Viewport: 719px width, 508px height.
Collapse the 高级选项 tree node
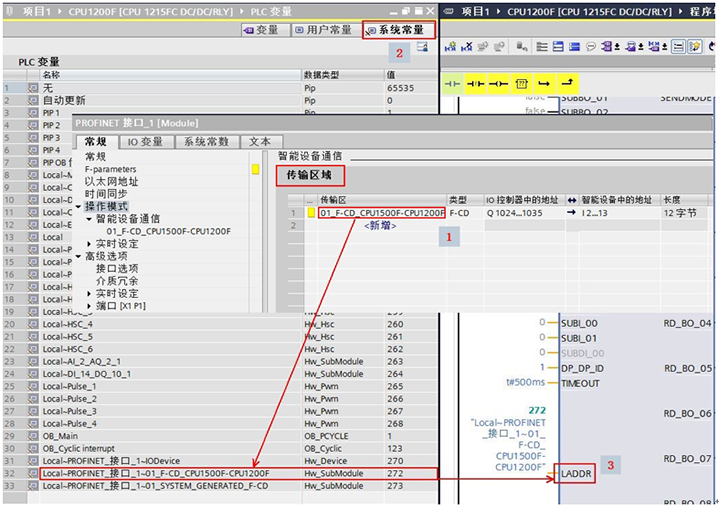pyautogui.click(x=78, y=256)
